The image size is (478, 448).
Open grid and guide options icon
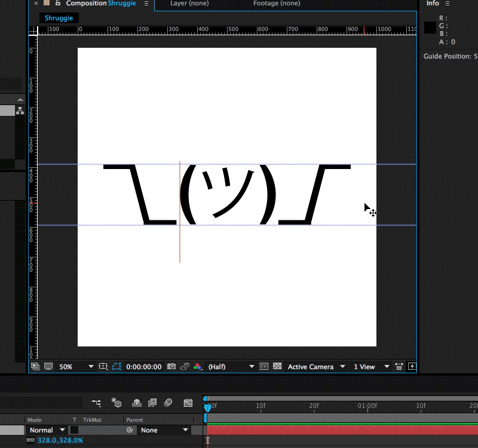pyautogui.click(x=103, y=366)
